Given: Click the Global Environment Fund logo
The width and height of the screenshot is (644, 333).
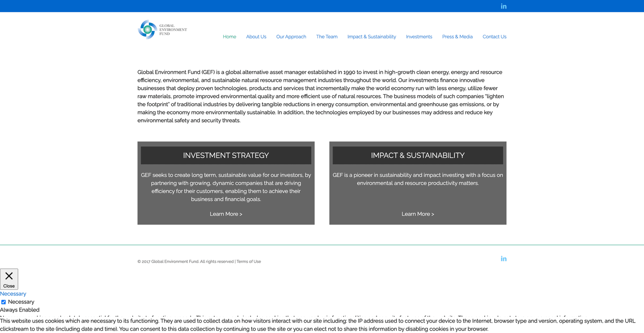Looking at the screenshot, I should point(162,29).
